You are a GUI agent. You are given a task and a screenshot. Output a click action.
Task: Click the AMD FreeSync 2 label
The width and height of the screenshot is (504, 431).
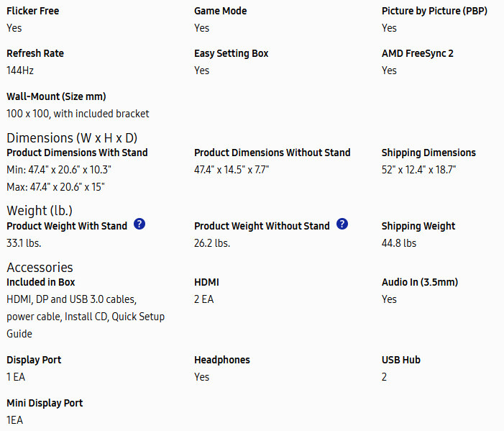418,53
